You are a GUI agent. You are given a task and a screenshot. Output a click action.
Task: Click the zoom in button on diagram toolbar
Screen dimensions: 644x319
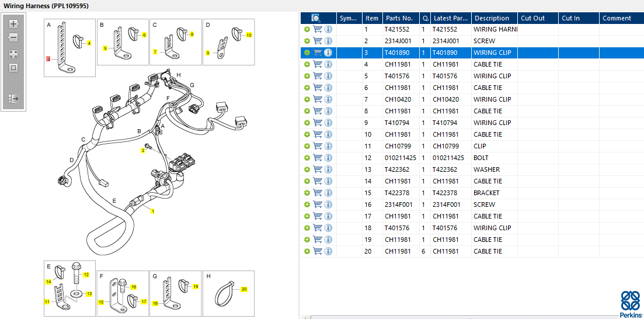(13, 25)
